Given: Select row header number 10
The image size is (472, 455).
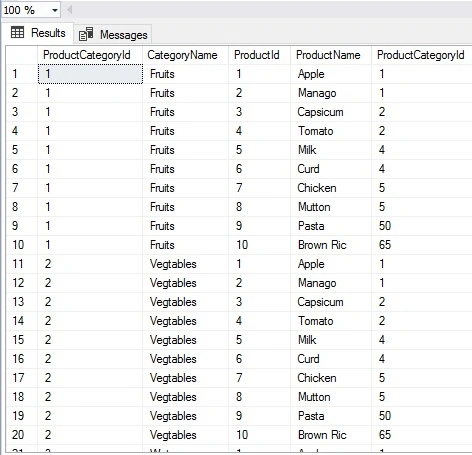Looking at the screenshot, I should click(22, 245).
